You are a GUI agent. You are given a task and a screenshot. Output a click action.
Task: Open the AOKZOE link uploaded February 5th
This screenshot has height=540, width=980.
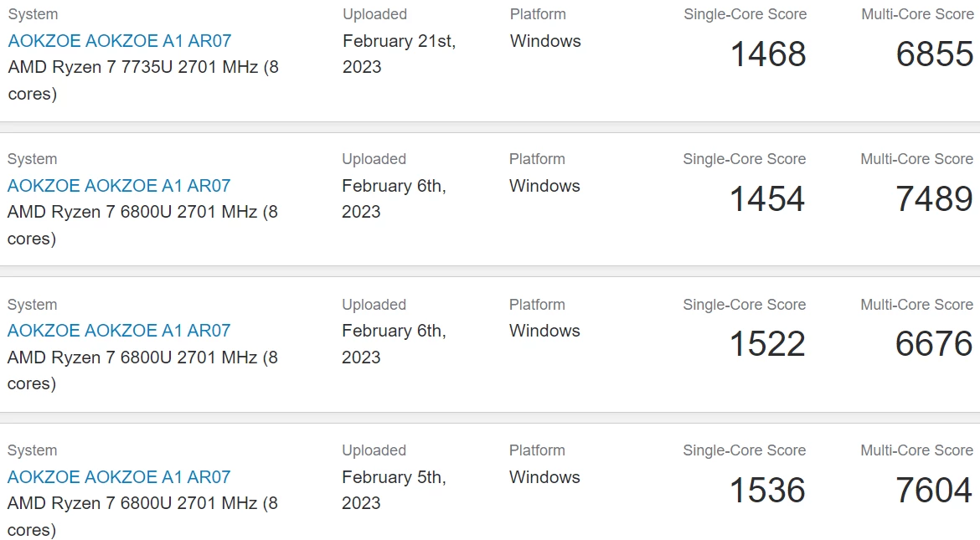[119, 477]
